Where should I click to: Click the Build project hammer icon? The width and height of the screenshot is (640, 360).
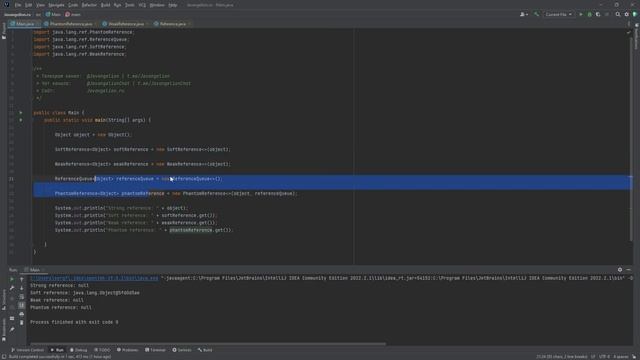coord(537,14)
